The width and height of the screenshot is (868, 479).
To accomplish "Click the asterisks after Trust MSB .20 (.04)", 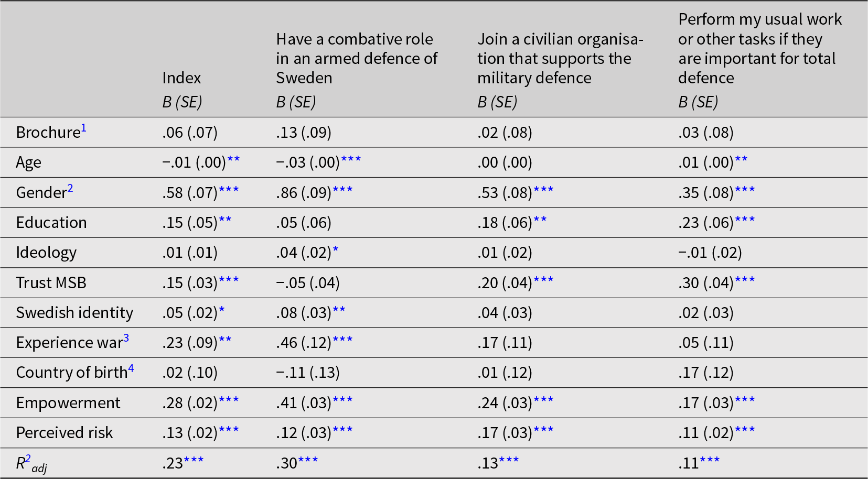I will tap(543, 280).
